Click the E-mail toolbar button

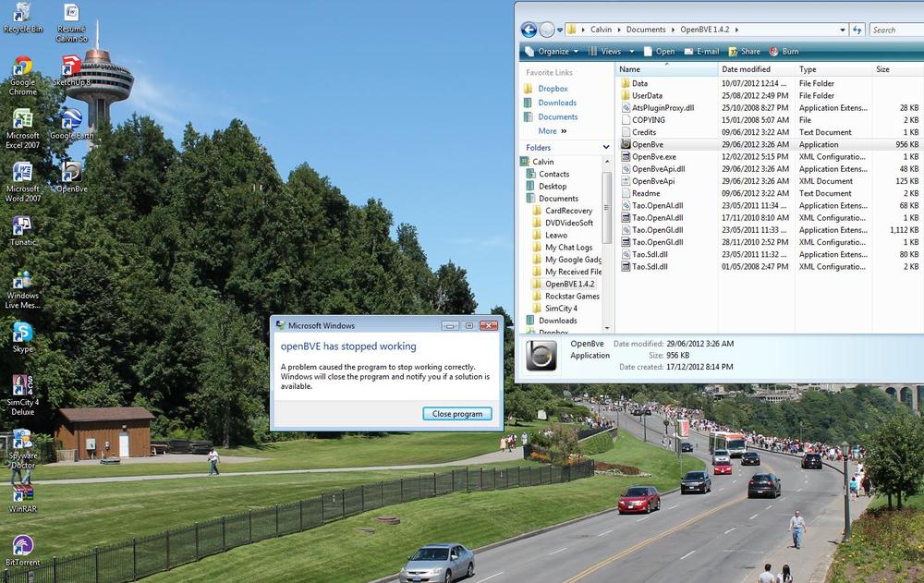pyautogui.click(x=702, y=52)
